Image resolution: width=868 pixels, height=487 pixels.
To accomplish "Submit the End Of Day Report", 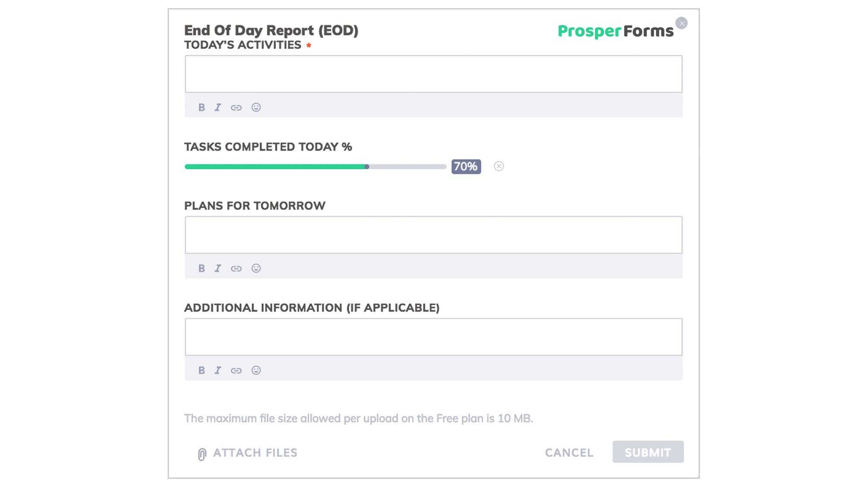I will click(x=647, y=452).
